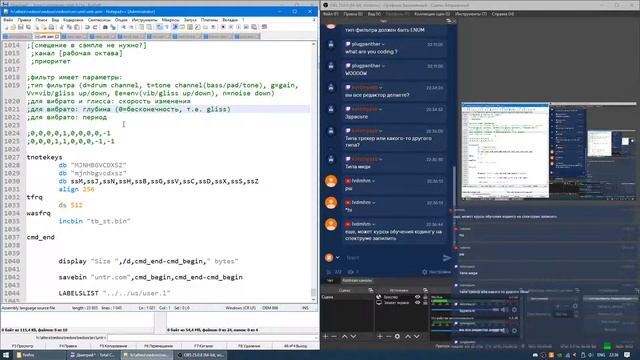Click the chat send arrow icon
Screen dimensions: 640x360
click(447, 258)
